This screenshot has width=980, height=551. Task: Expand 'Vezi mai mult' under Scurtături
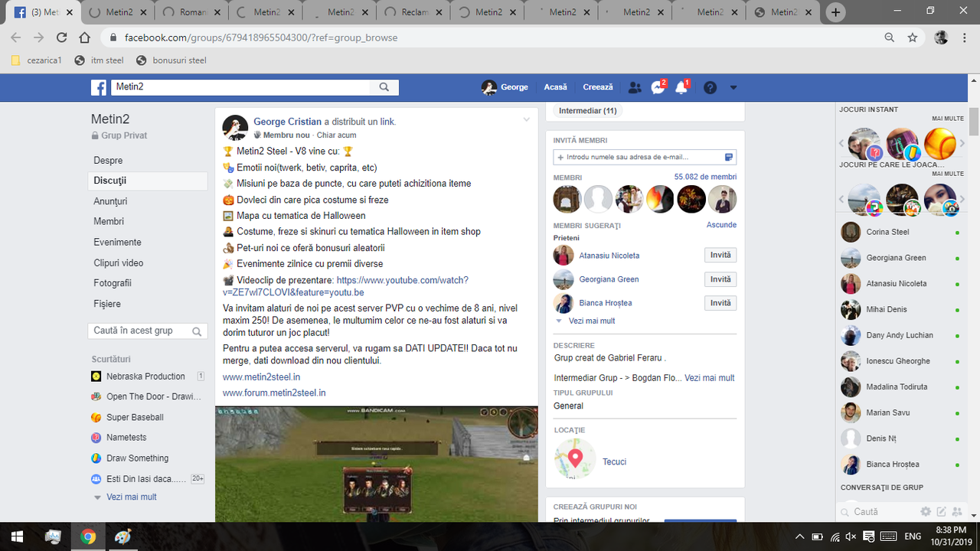(x=131, y=497)
